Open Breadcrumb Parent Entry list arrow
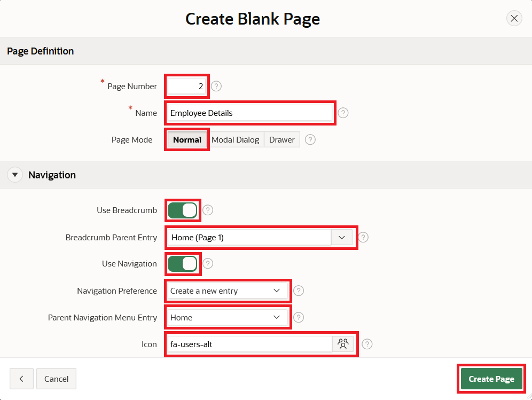This screenshot has width=532, height=400. pyautogui.click(x=342, y=238)
